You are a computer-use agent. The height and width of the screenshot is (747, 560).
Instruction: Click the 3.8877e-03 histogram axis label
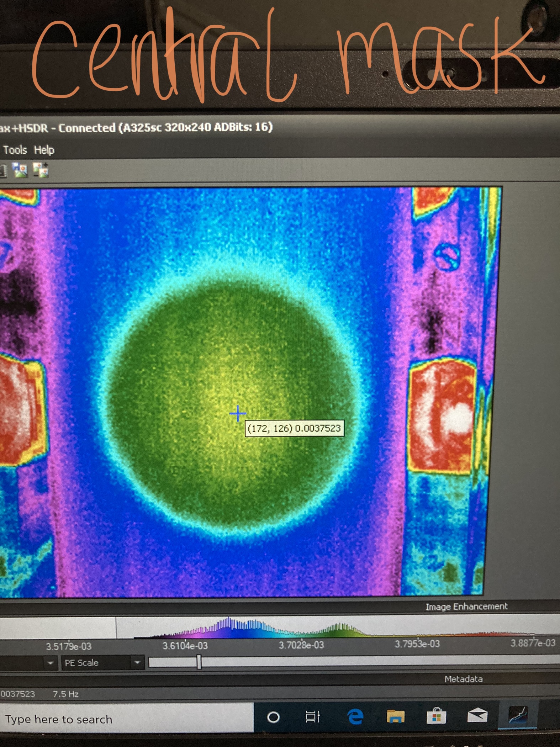pyautogui.click(x=533, y=643)
